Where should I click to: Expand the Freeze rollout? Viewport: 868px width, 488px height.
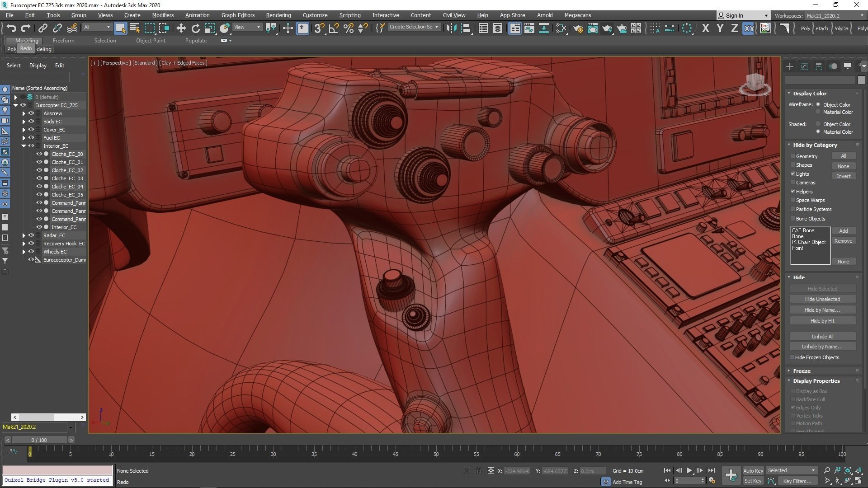802,371
